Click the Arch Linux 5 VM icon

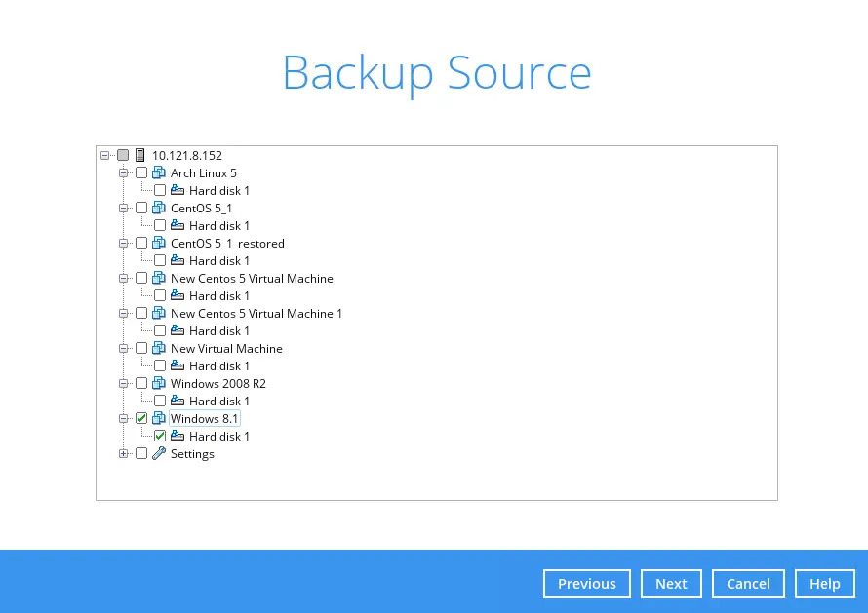click(159, 173)
